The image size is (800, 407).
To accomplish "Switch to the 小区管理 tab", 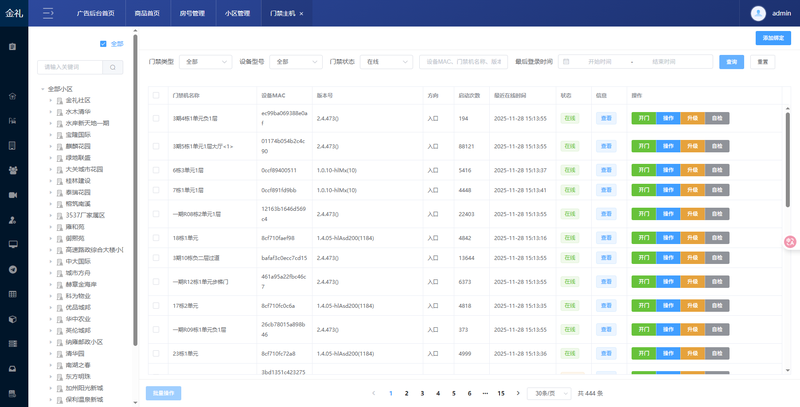I will [x=237, y=14].
